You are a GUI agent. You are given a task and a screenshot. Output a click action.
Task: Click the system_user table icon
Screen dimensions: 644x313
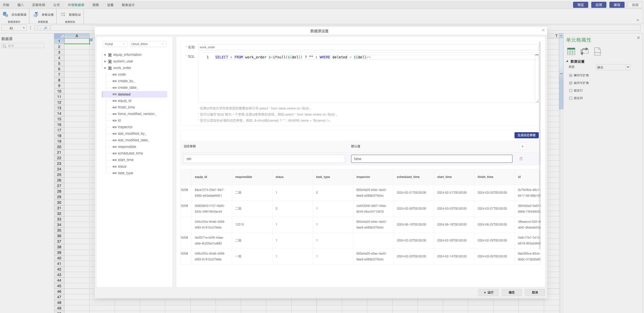110,61
